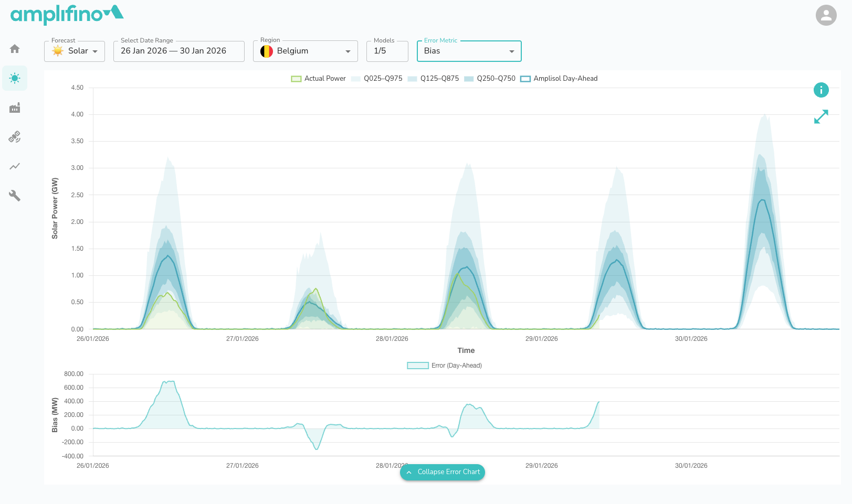Click the amplifino logo

tap(67, 14)
